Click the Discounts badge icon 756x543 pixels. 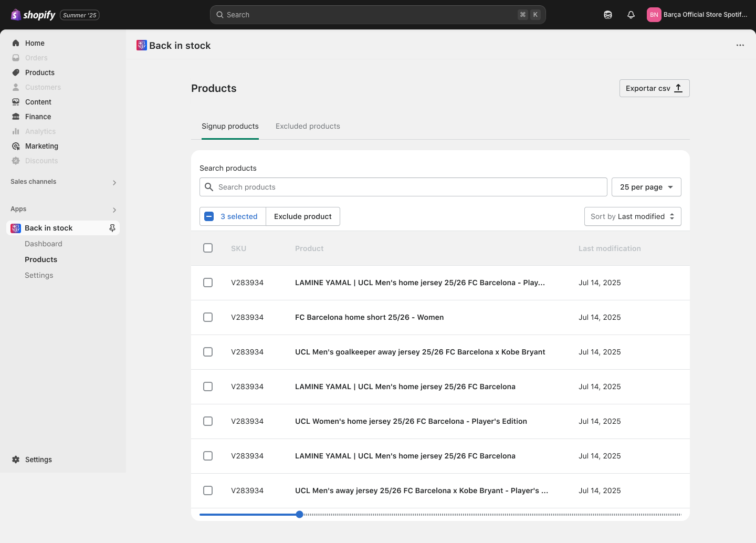pyautogui.click(x=16, y=161)
